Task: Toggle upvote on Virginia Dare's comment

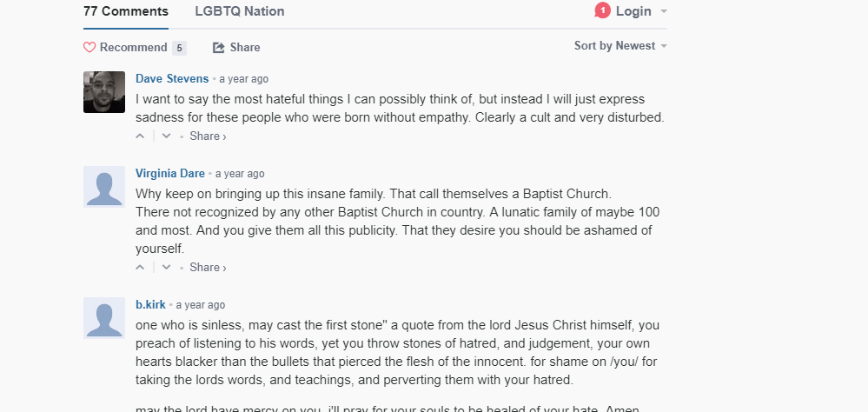Action: (x=141, y=267)
